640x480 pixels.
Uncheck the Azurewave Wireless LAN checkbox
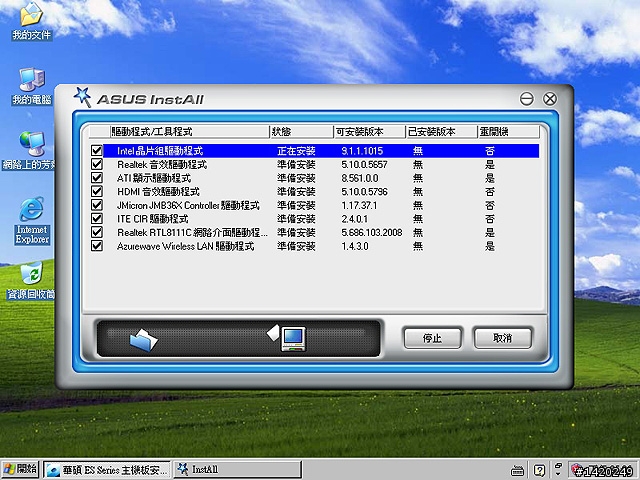pos(97,246)
